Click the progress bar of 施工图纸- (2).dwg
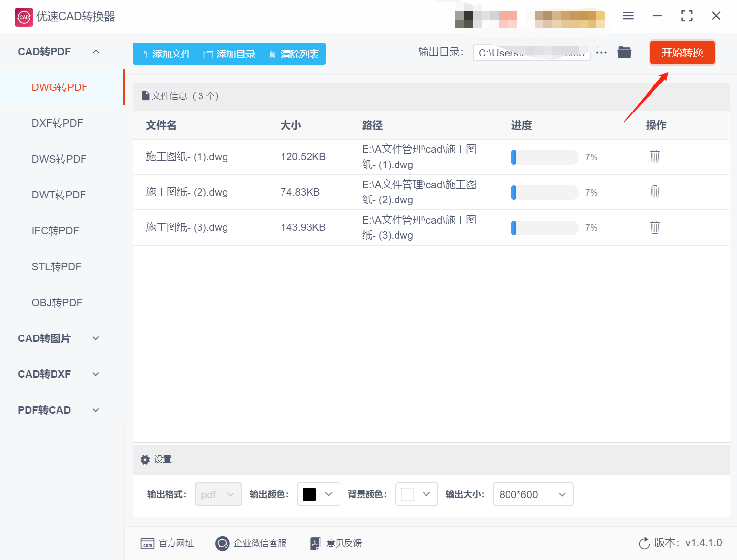The image size is (737, 560). pos(545,193)
